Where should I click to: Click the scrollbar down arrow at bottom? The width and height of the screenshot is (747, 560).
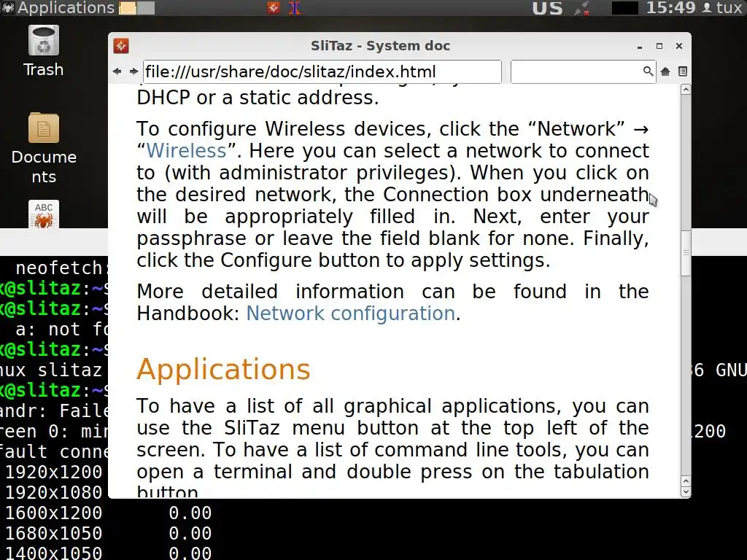point(686,491)
